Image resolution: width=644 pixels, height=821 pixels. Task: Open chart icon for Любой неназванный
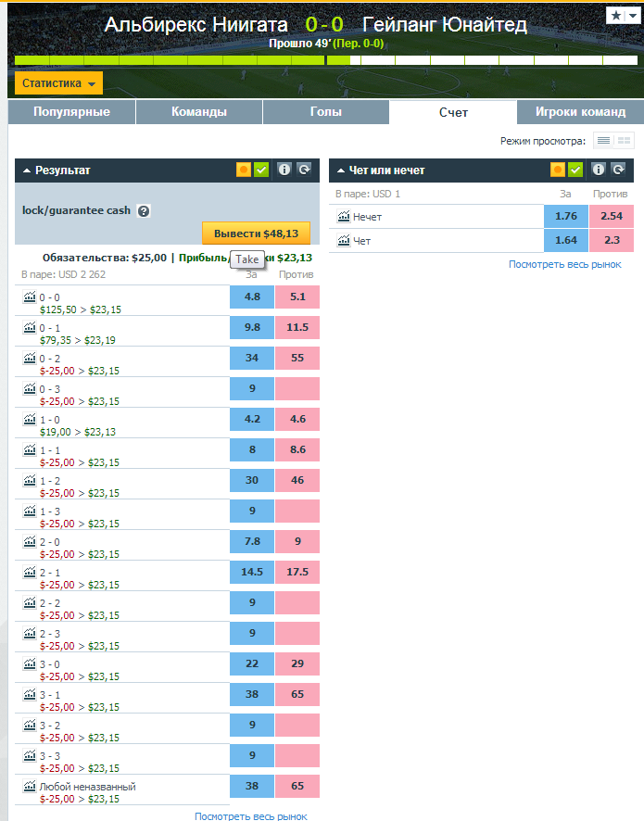click(30, 786)
